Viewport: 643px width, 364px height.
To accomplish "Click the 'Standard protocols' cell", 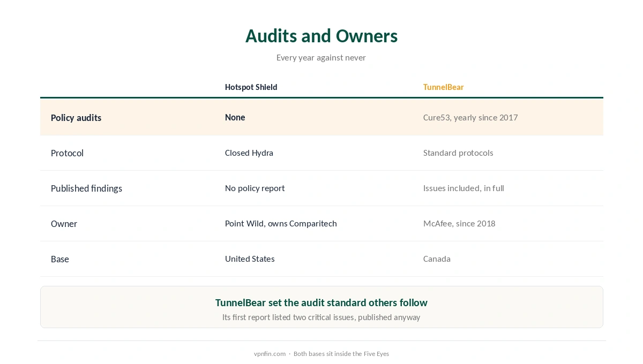I will pos(458,153).
